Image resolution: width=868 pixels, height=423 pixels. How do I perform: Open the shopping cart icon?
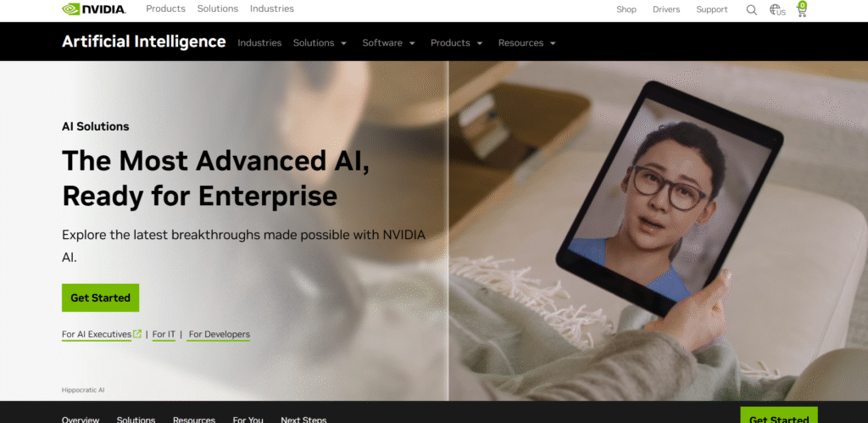(x=802, y=9)
